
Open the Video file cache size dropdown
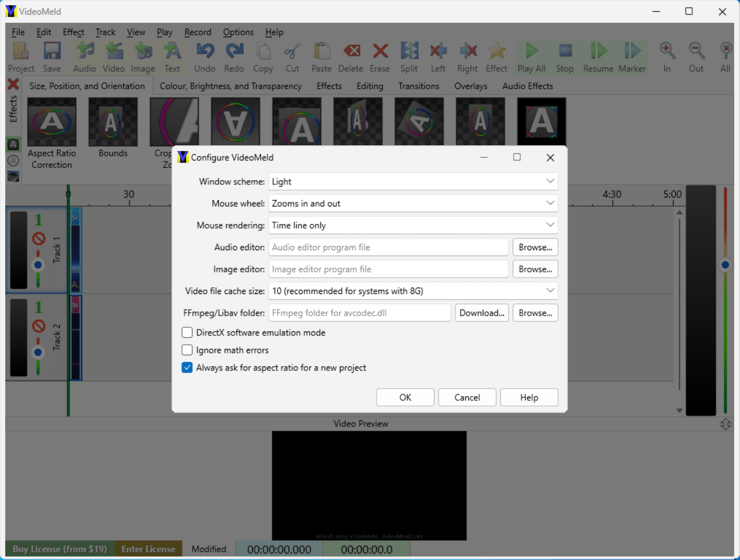click(x=413, y=291)
